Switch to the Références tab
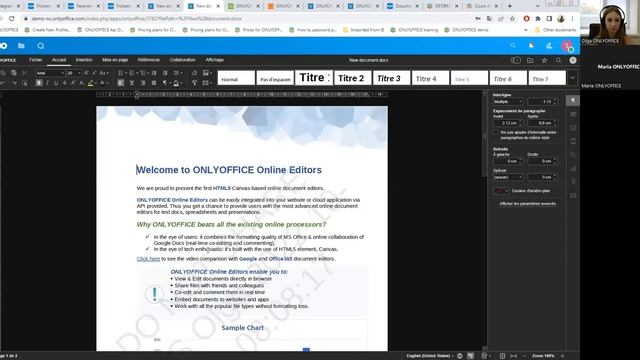This screenshot has width=640, height=360. click(149, 60)
